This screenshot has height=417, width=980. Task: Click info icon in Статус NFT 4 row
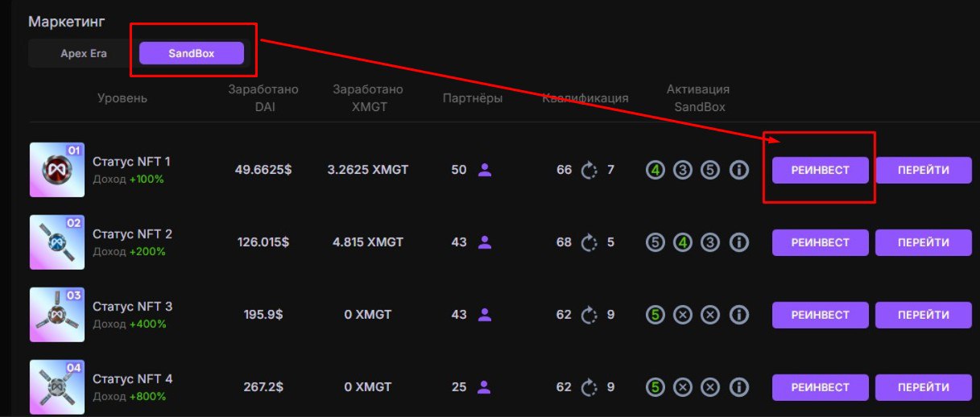pos(738,388)
